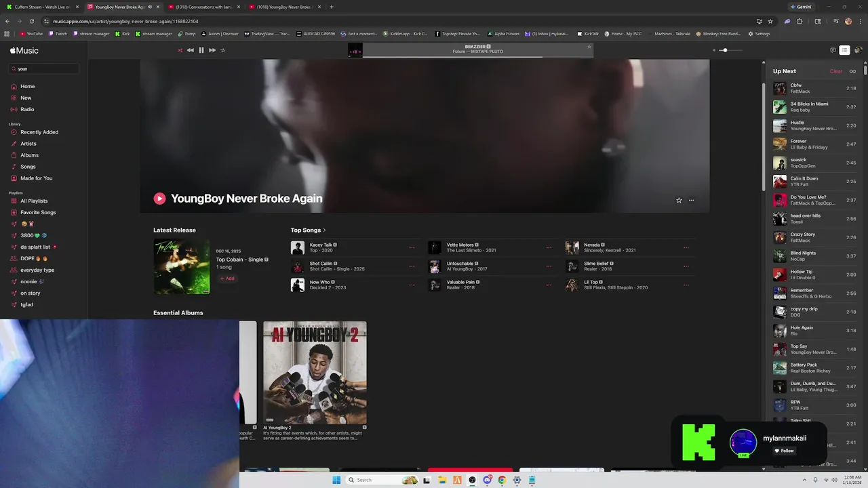Add Top Cobain single to library
Image resolution: width=868 pixels, height=488 pixels.
pos(227,279)
